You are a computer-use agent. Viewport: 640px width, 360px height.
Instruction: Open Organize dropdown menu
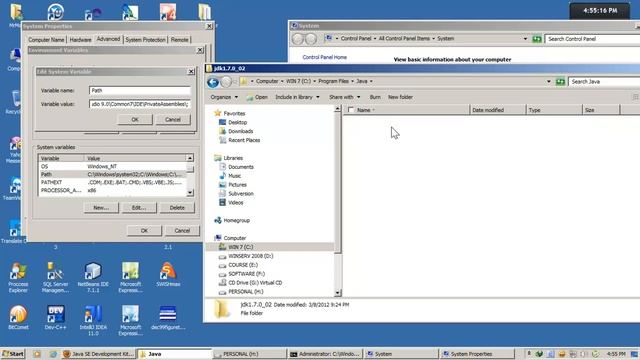click(224, 97)
